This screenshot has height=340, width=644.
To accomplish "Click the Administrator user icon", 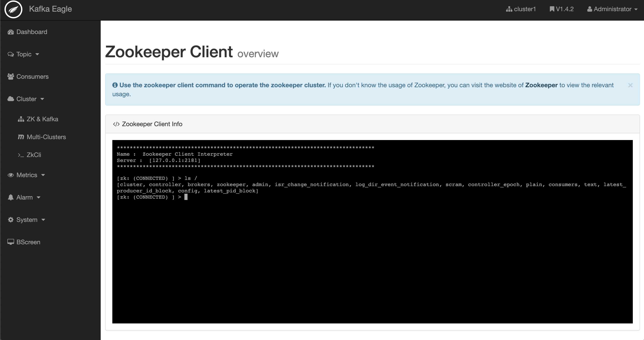I will (589, 9).
